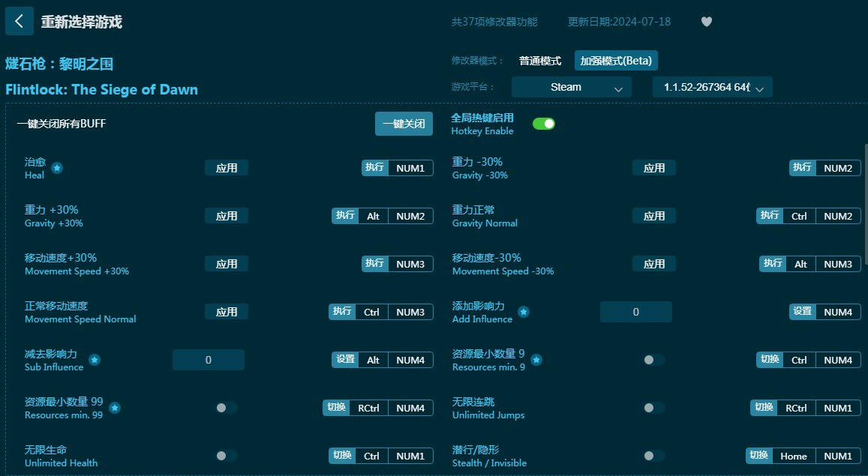Open the Steam platform dropdown
Screen dimensions: 868x476
click(571, 88)
